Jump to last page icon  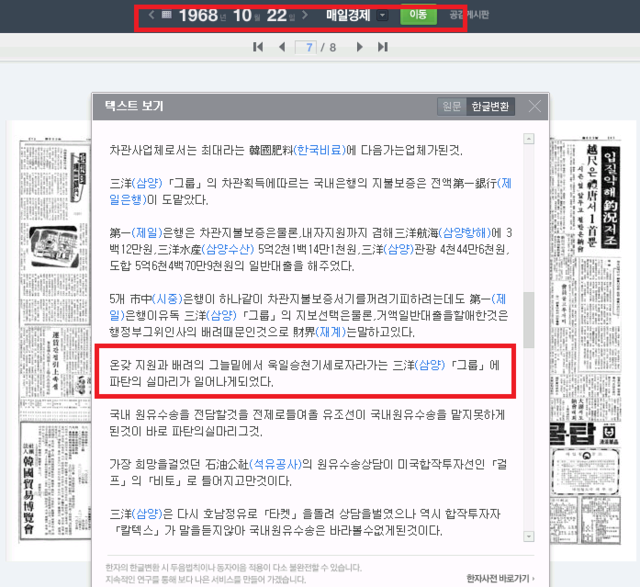click(x=383, y=47)
